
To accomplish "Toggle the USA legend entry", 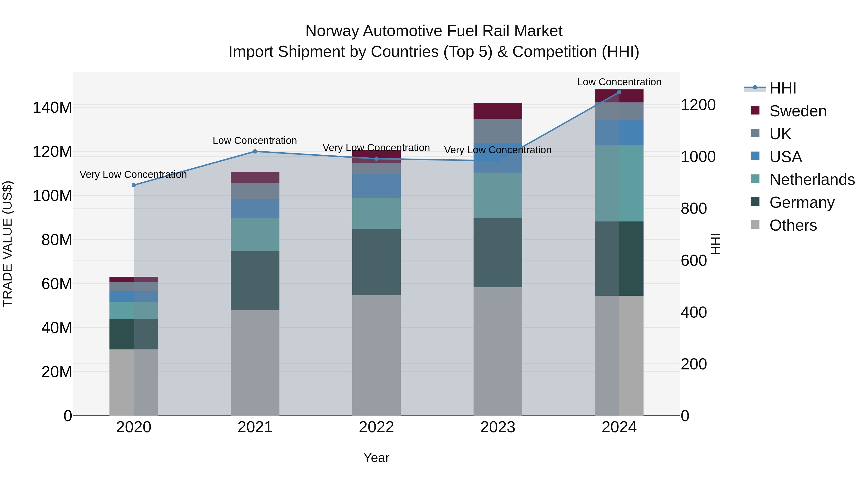I will pyautogui.click(x=776, y=157).
